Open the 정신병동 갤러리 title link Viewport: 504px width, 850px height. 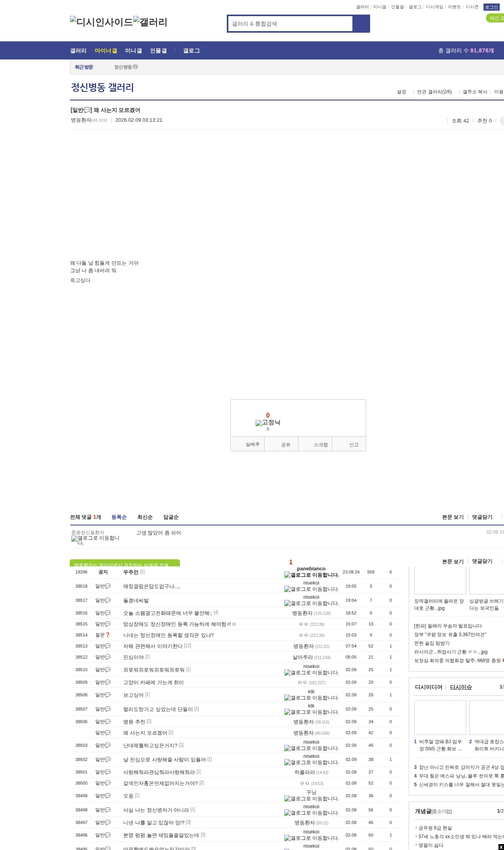pos(102,87)
